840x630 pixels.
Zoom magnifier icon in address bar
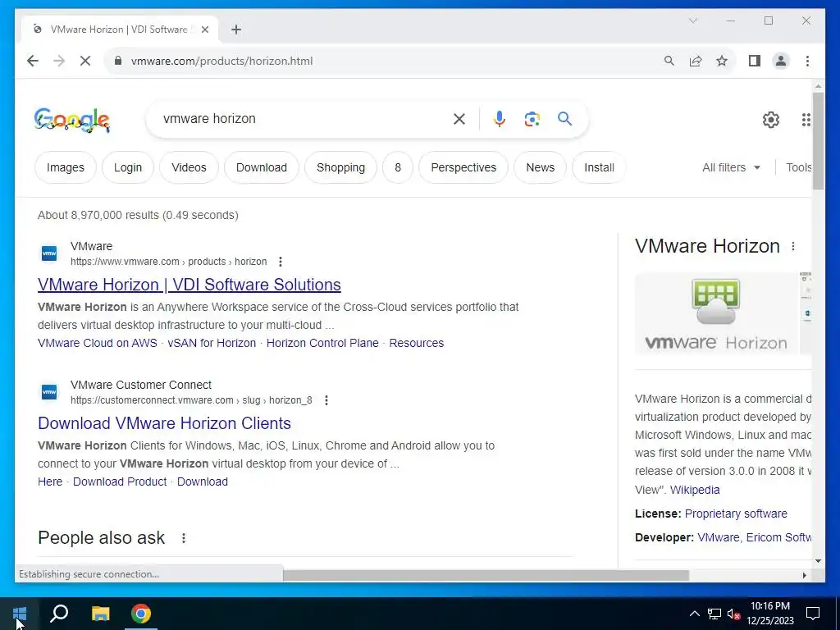pyautogui.click(x=669, y=61)
